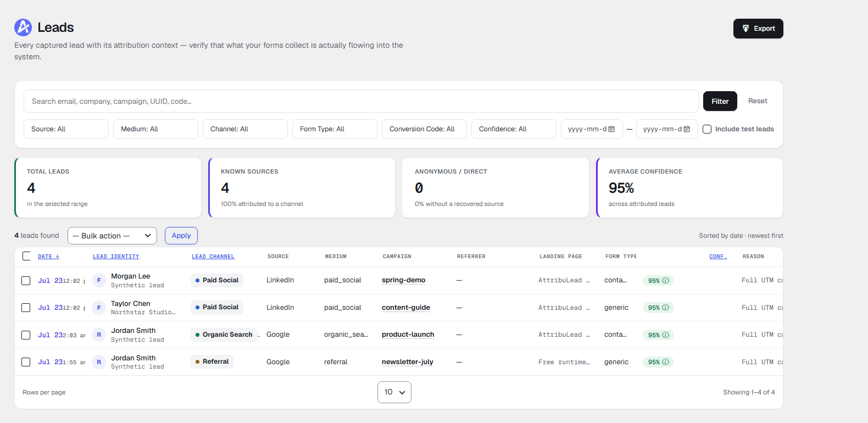The image size is (868, 423).
Task: Open the Bulk action dropdown
Action: tap(112, 236)
